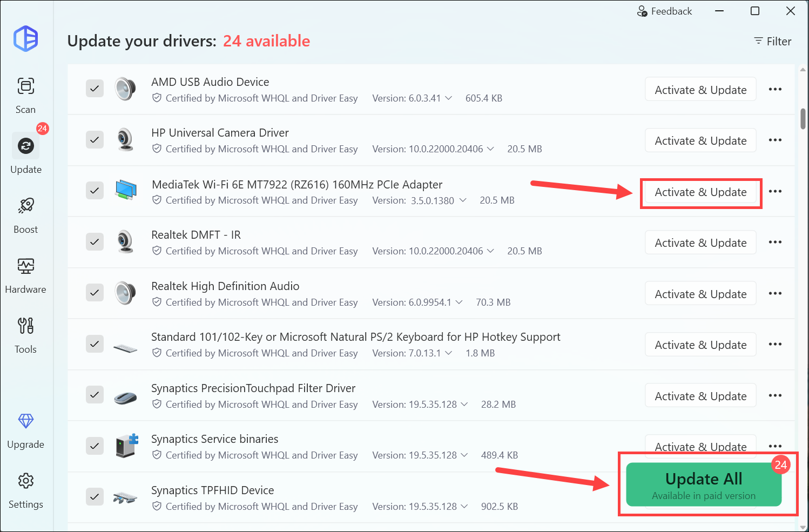Click the green Update All button

(x=704, y=484)
